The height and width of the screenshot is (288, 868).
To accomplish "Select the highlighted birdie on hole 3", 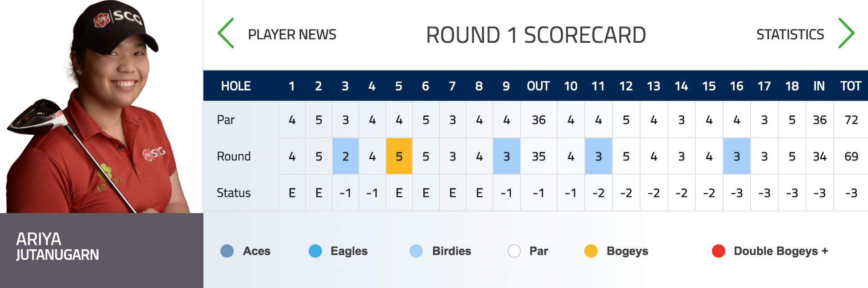I will tap(345, 156).
